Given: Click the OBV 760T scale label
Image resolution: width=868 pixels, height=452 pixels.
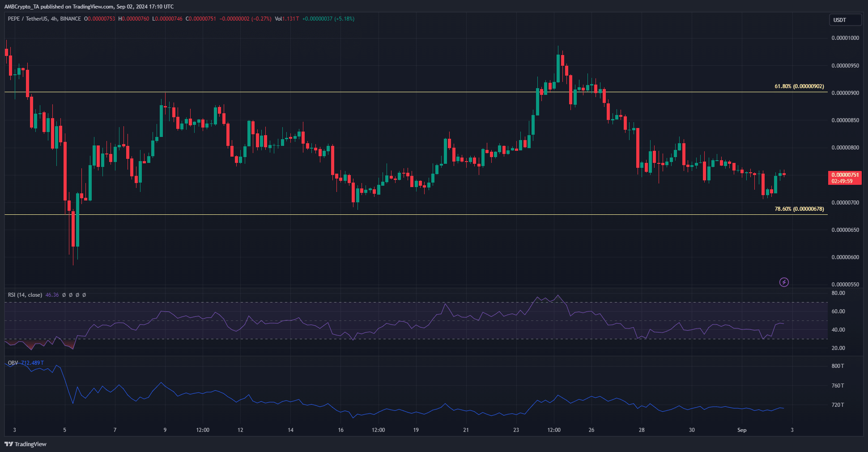Looking at the screenshot, I should pos(838,386).
